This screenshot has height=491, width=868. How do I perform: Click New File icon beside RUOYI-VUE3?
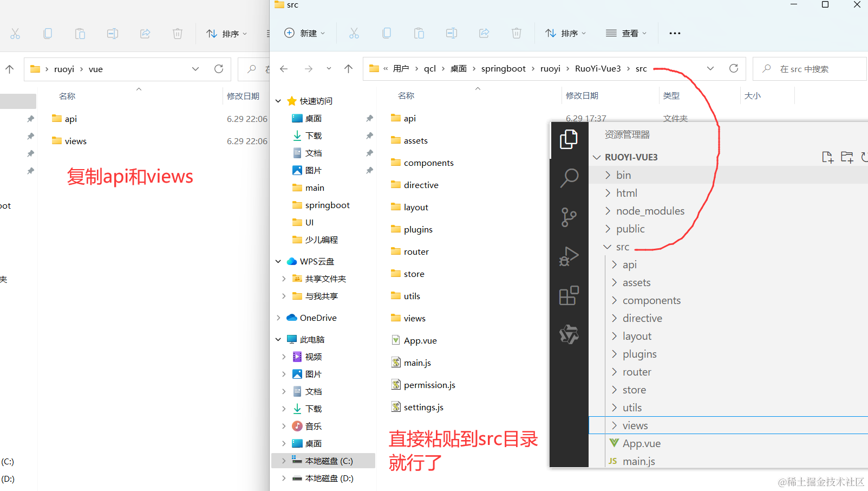[x=827, y=157]
